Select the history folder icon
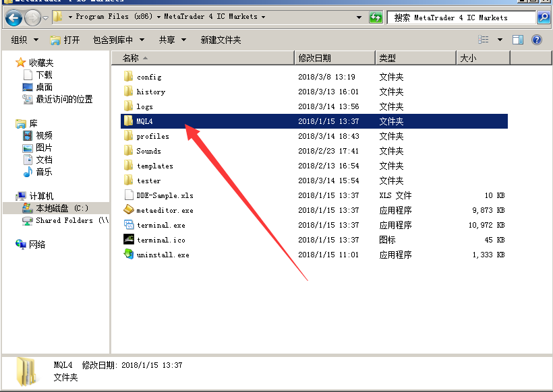 point(128,91)
